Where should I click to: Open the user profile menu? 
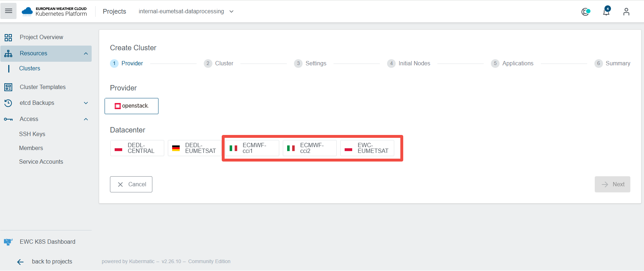626,12
